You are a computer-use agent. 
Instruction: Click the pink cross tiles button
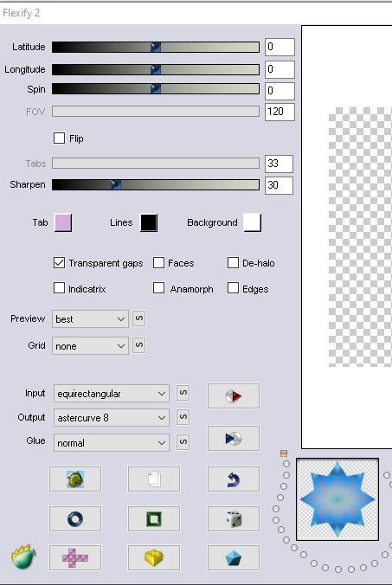tap(75, 558)
